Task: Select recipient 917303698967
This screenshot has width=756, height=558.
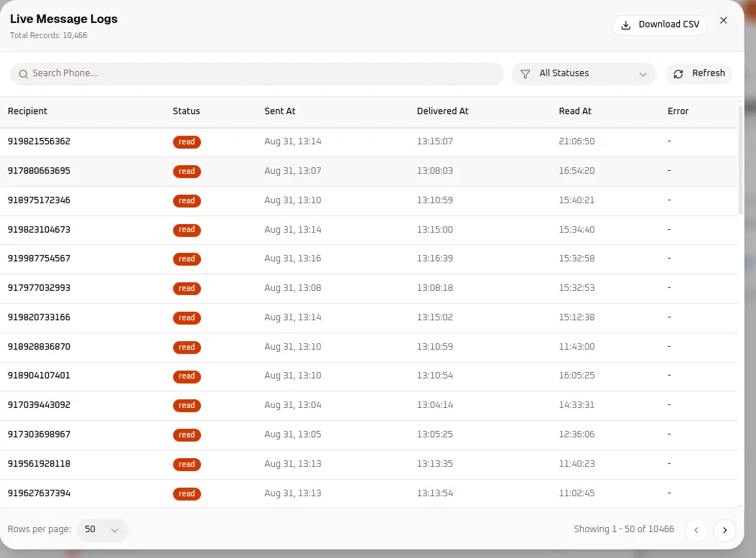Action: [39, 434]
